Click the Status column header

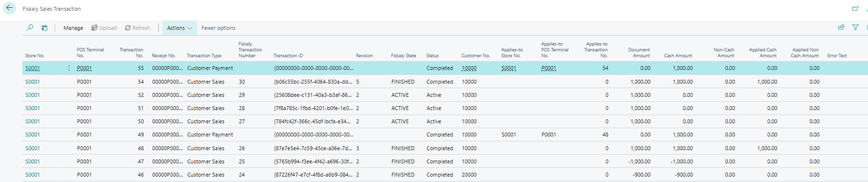(x=433, y=56)
